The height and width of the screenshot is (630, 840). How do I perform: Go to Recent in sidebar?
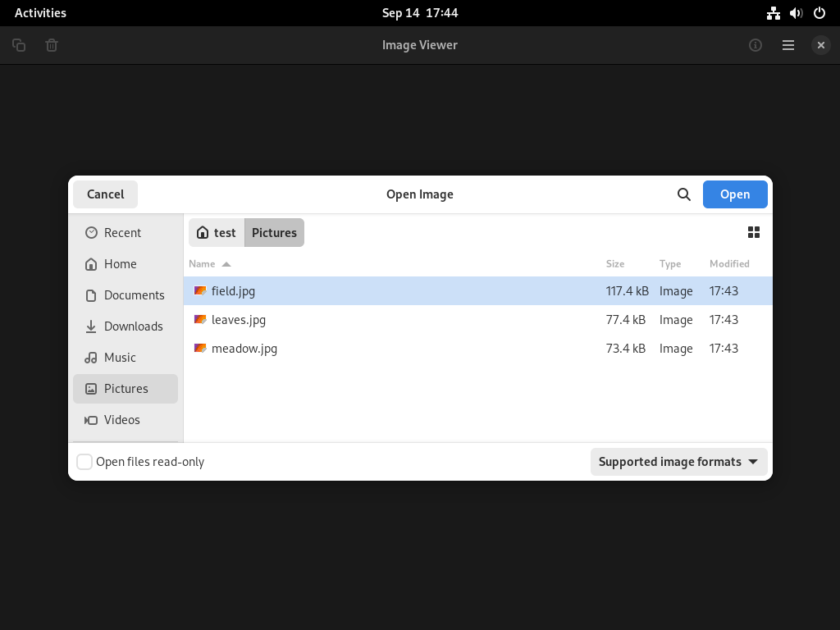pyautogui.click(x=126, y=232)
